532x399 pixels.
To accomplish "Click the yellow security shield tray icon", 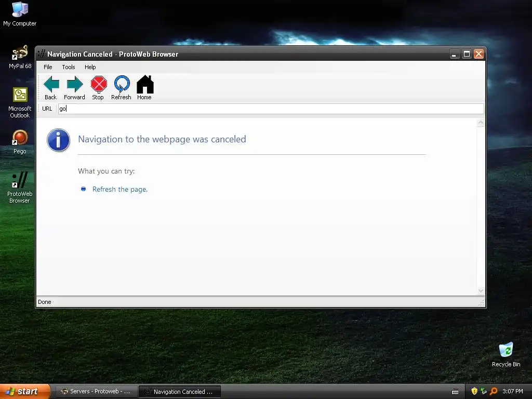I will click(474, 391).
